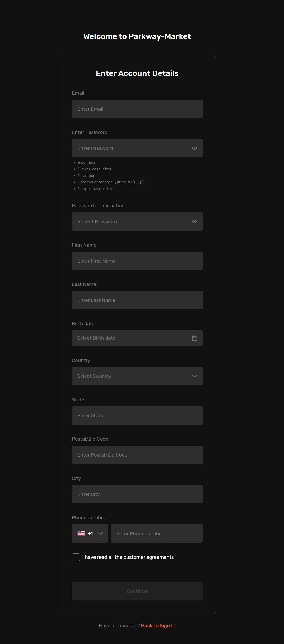Focus the Enter Password field
This screenshot has width=284, height=644.
click(137, 148)
